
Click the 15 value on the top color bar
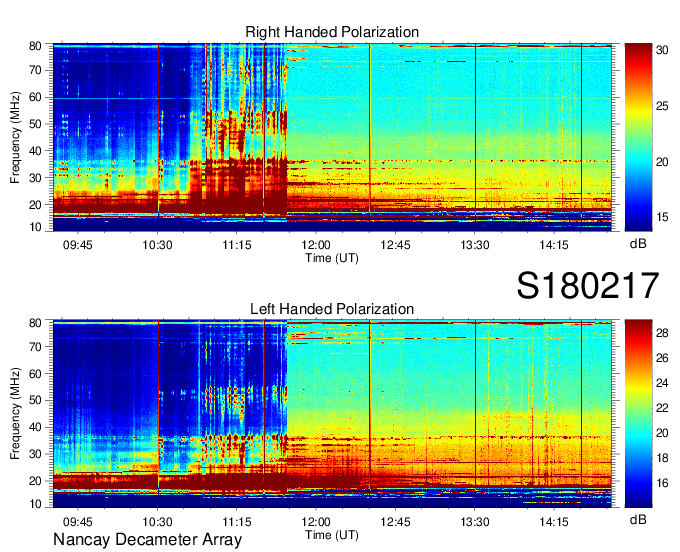pos(662,217)
